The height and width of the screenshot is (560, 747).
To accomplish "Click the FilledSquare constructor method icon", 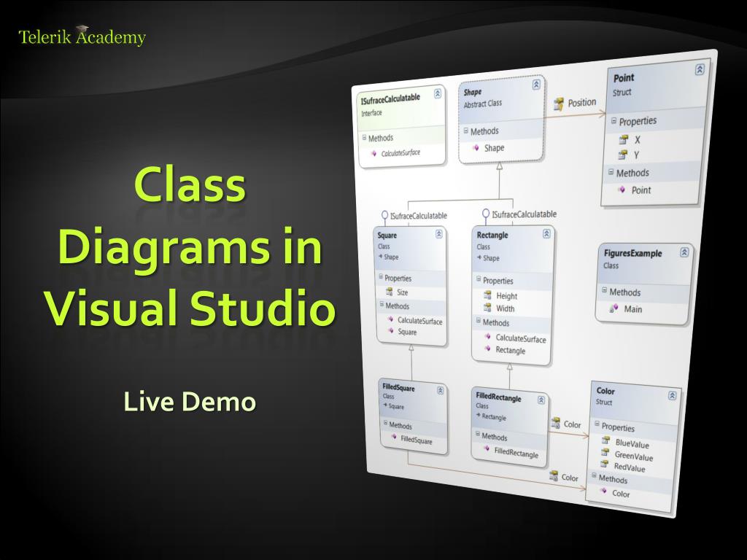I will (x=393, y=437).
